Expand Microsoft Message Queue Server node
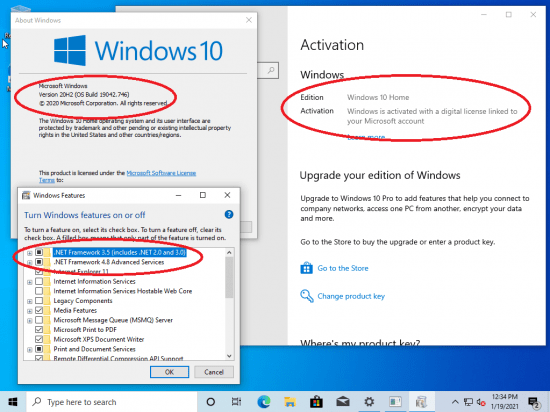 pyautogui.click(x=30, y=320)
